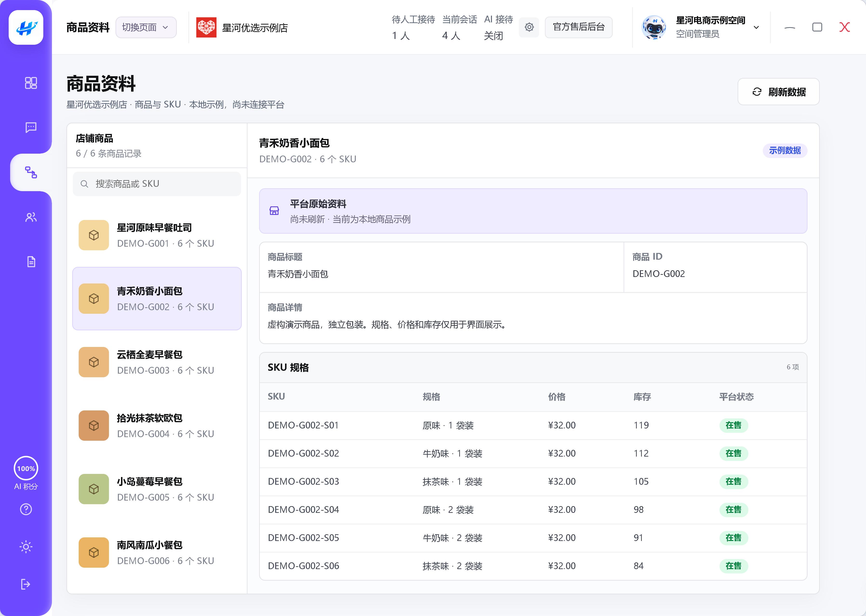The height and width of the screenshot is (616, 866).
Task: Open the chat messages sidebar icon
Action: 31,127
